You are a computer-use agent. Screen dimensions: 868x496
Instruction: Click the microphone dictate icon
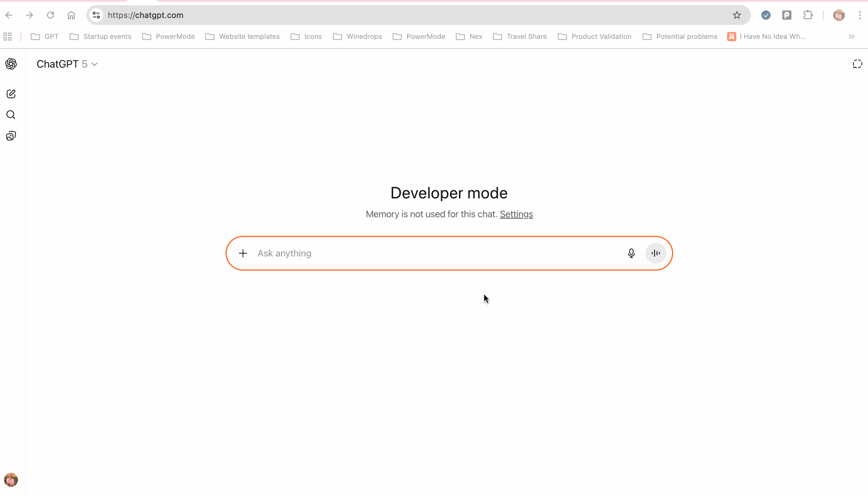(631, 253)
